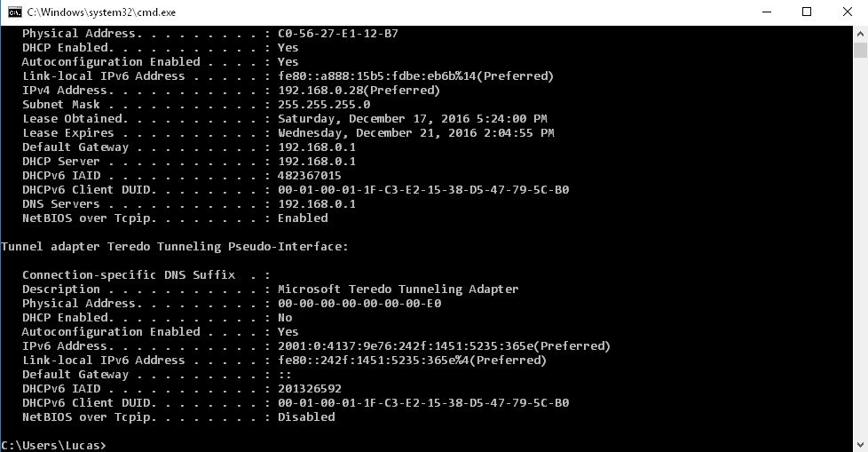Click the Lease Expires date line
This screenshot has height=452, width=868.
tap(288, 133)
